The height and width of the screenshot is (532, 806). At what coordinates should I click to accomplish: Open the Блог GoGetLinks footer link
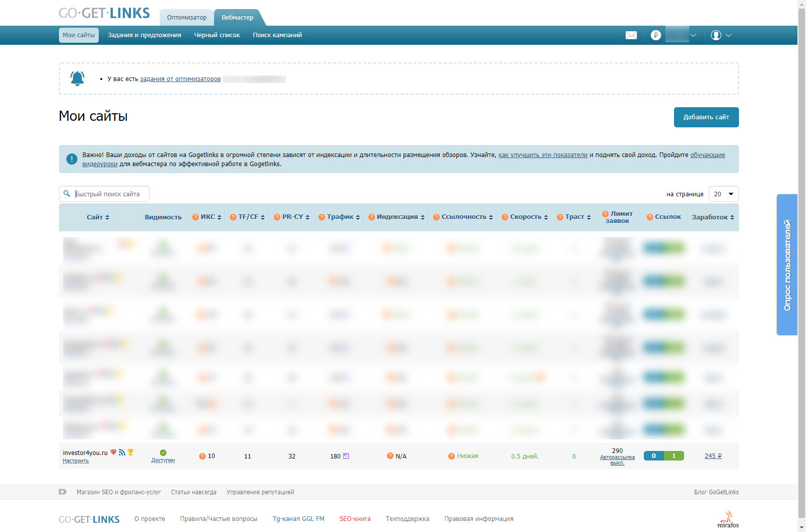pyautogui.click(x=716, y=492)
